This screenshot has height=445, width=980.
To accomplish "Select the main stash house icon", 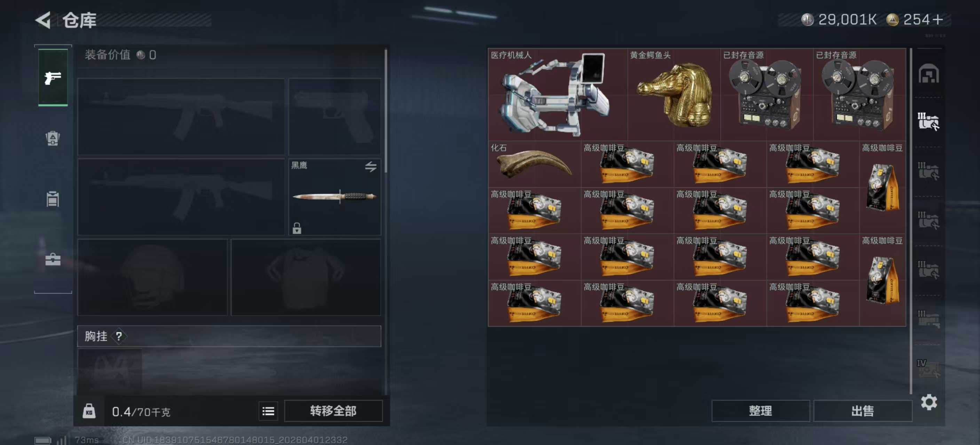I will [928, 73].
